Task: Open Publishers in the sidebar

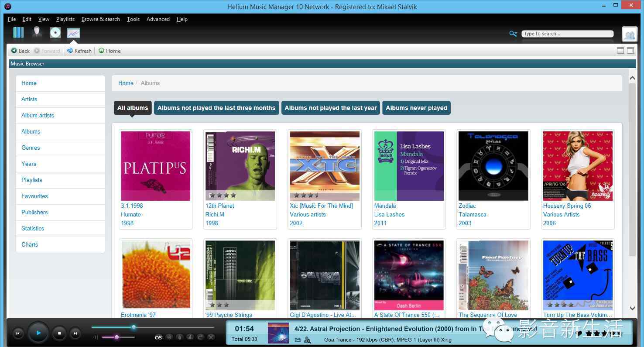Action: [x=60, y=212]
